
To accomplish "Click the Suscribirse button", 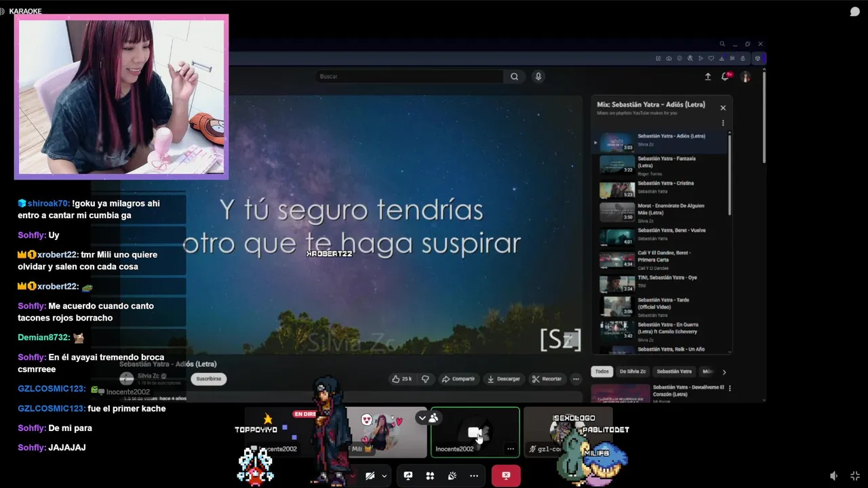I will [x=209, y=379].
